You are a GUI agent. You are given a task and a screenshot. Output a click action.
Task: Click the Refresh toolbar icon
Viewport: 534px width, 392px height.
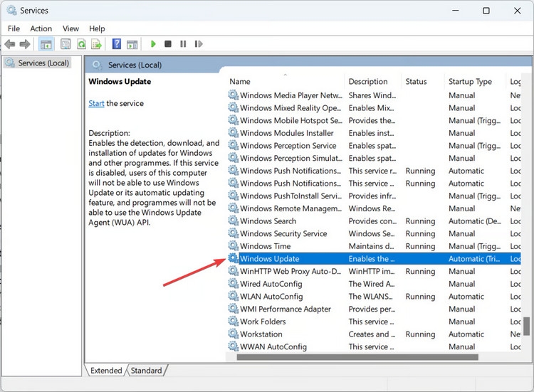click(81, 44)
